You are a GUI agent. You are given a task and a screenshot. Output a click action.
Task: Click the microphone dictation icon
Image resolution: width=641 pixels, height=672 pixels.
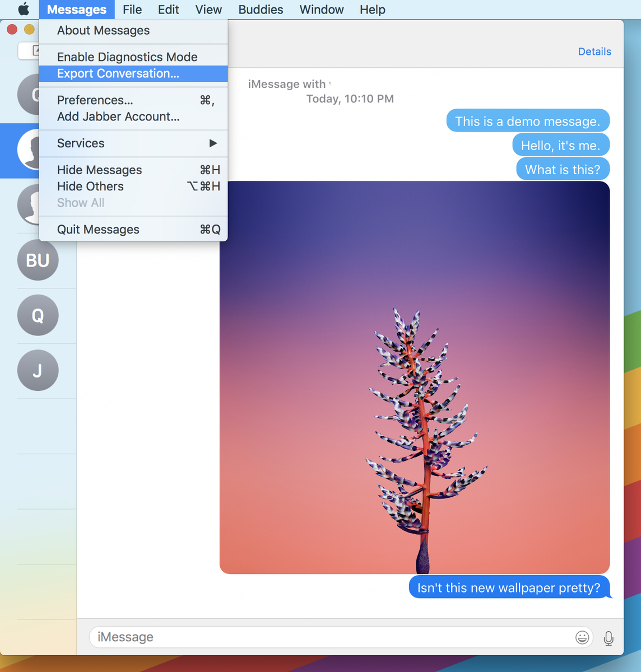pos(609,638)
